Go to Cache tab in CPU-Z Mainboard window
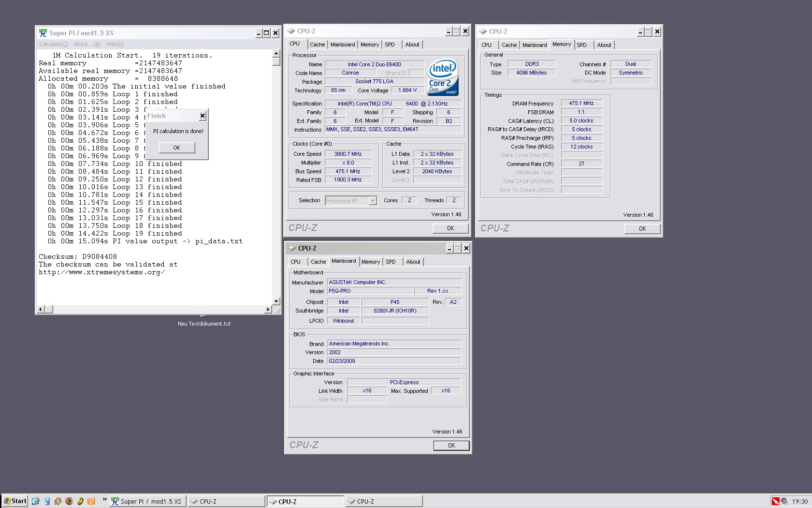The width and height of the screenshot is (812, 508). [x=318, y=262]
